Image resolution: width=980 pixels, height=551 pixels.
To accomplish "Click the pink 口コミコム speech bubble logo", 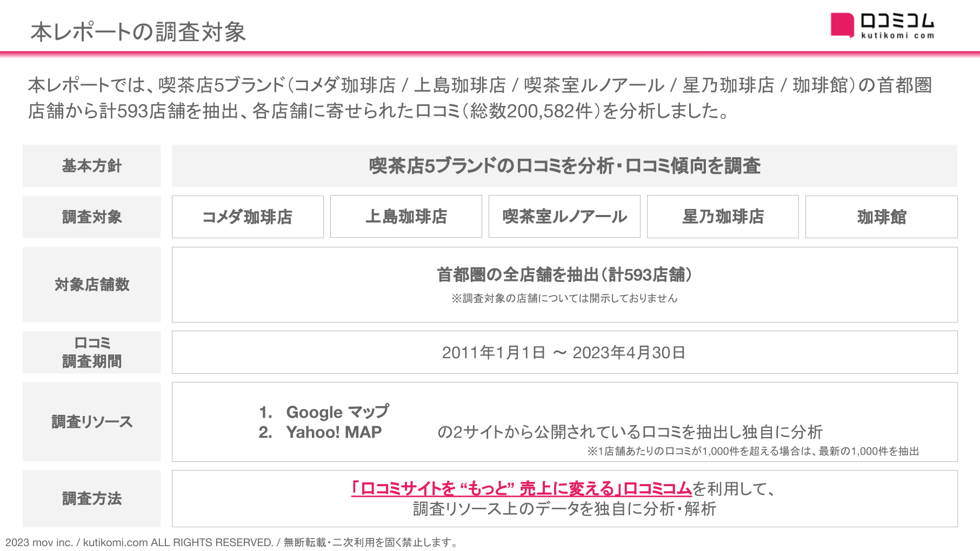I will (842, 25).
